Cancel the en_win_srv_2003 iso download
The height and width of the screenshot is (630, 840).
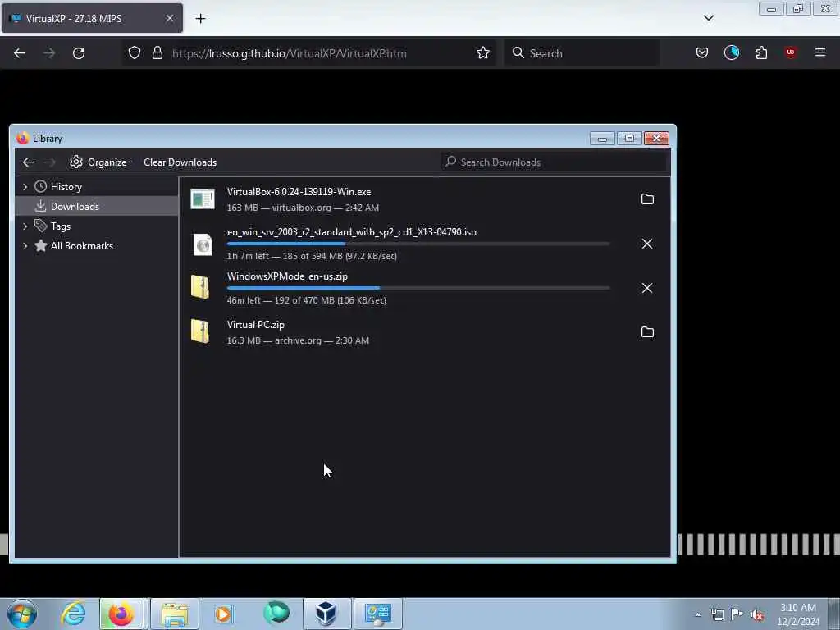click(647, 244)
